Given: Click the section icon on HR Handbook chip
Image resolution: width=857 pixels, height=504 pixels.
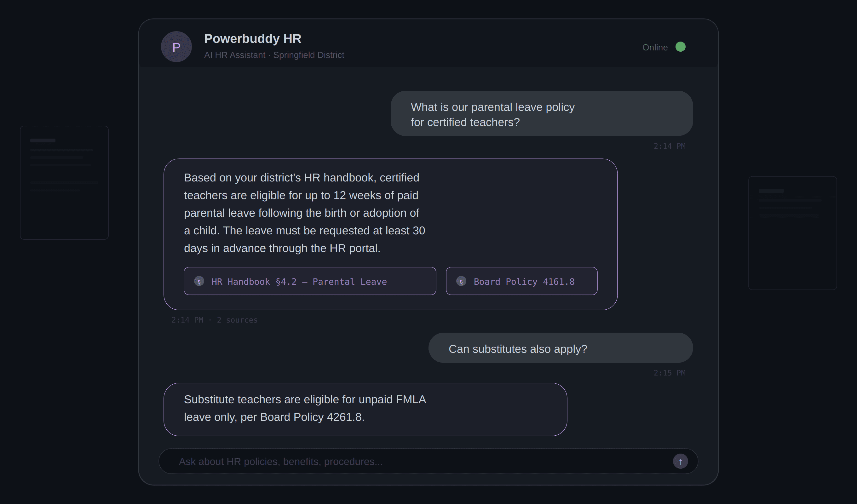Looking at the screenshot, I should (199, 281).
